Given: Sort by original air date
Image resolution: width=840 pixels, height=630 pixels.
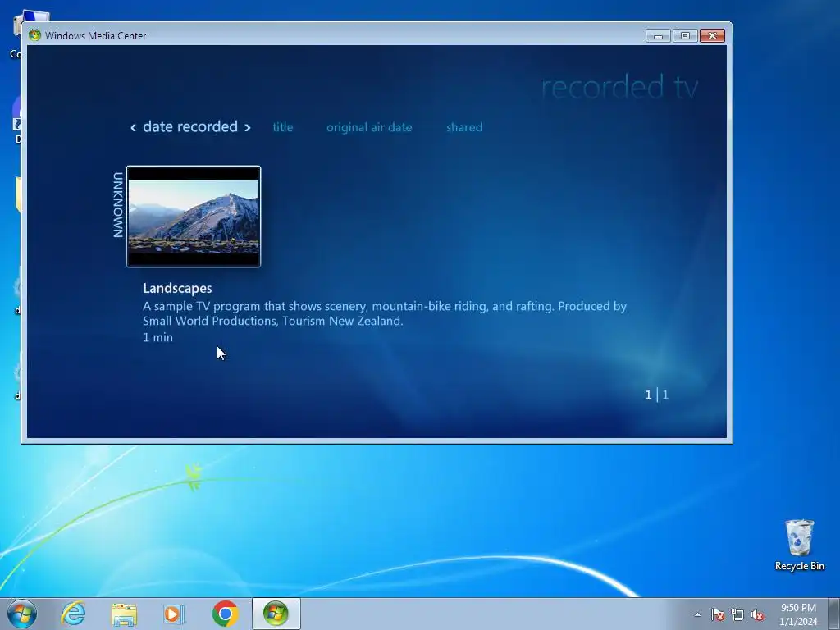Looking at the screenshot, I should point(369,127).
